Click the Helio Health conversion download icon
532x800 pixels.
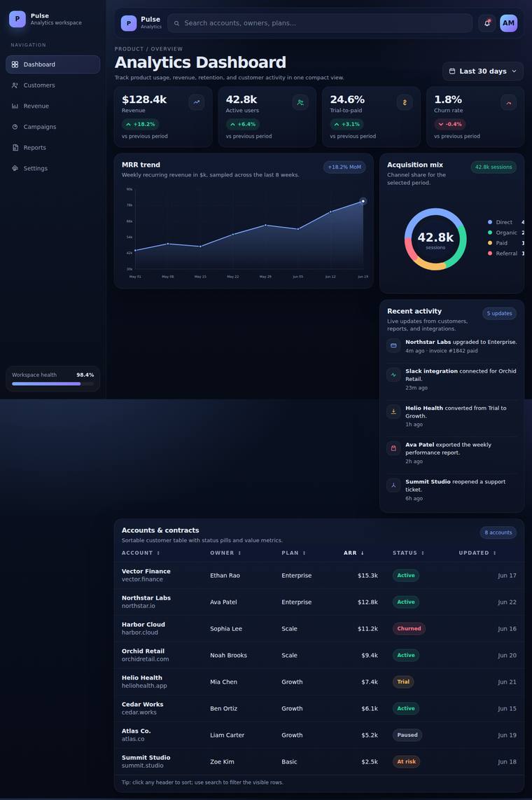click(x=393, y=411)
